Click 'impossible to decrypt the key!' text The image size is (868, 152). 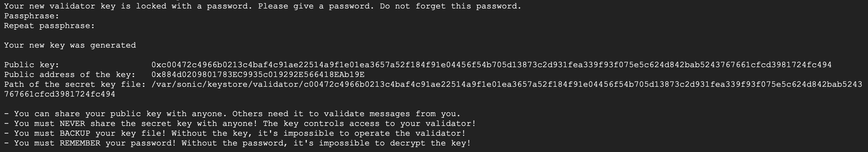tap(395, 143)
